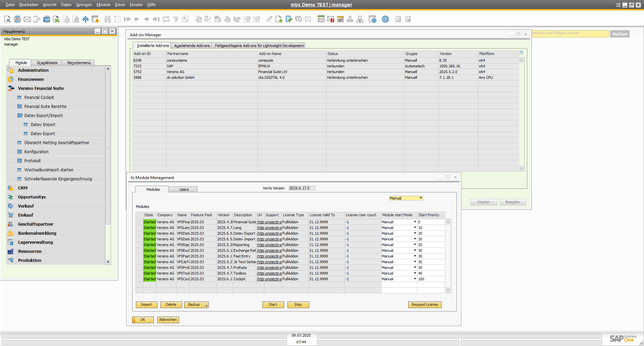Open the support link in the Toolbox row
Image resolution: width=644 pixels, height=346 pixels.
(x=273, y=273)
